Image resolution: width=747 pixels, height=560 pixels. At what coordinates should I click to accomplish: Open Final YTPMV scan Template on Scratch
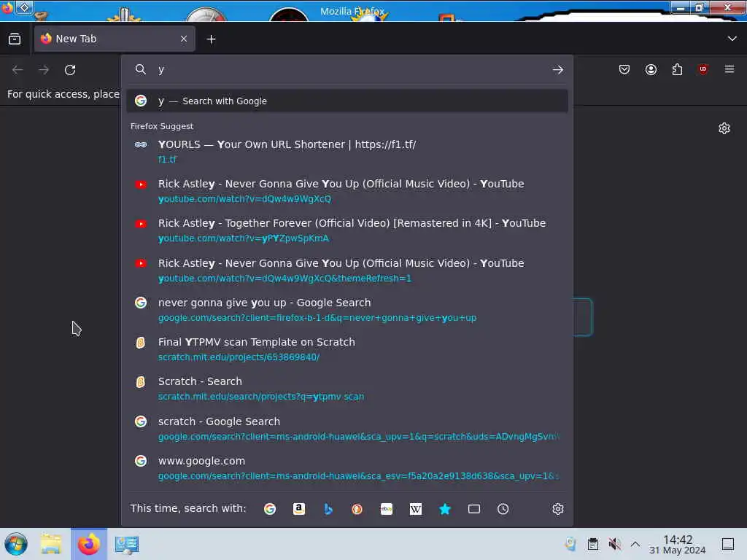pyautogui.click(x=347, y=349)
